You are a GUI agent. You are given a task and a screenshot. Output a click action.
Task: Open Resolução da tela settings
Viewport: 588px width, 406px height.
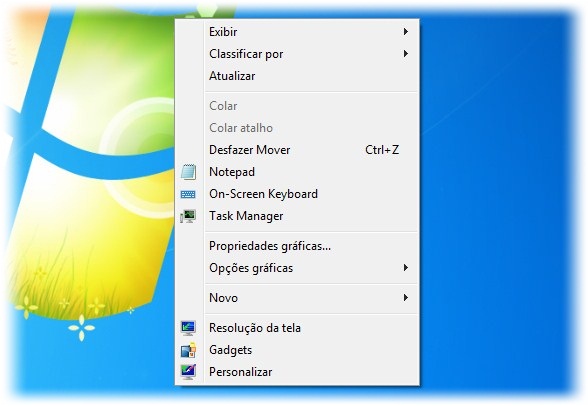tap(297, 328)
